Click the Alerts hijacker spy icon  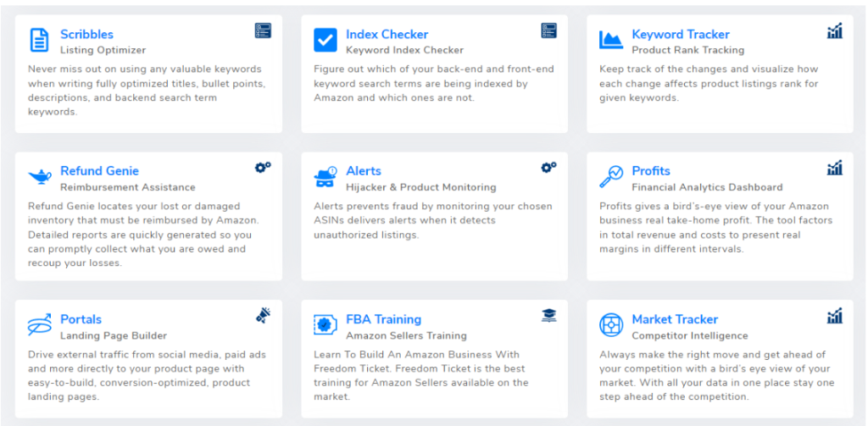pyautogui.click(x=325, y=177)
